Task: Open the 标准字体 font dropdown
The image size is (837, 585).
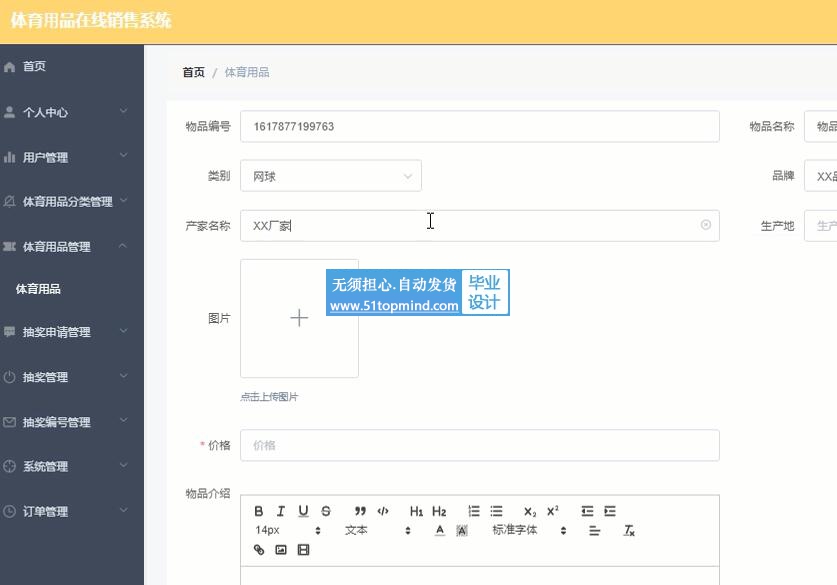Action: [x=529, y=531]
